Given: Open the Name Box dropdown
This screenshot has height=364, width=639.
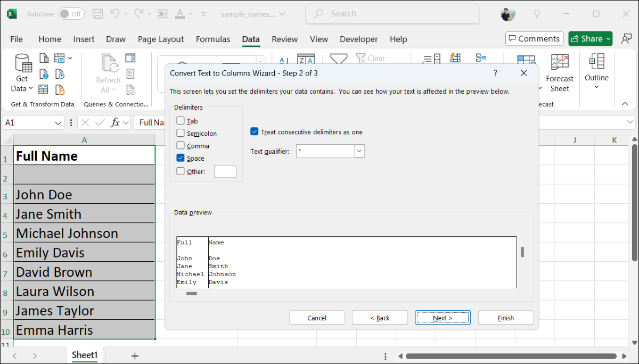Looking at the screenshot, I should 59,123.
